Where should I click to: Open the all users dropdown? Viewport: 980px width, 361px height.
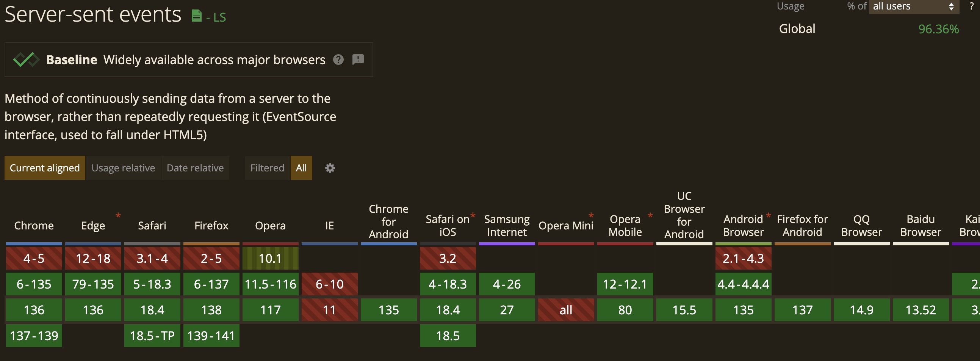pyautogui.click(x=913, y=6)
